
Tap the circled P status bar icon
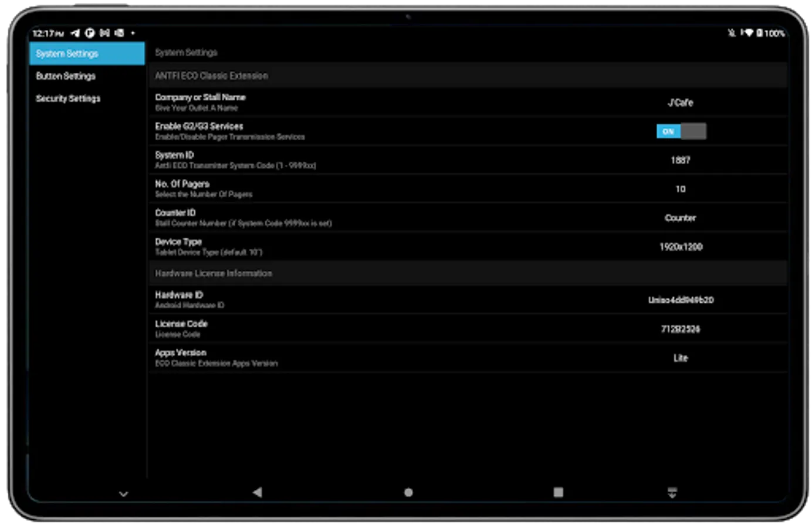pyautogui.click(x=90, y=33)
